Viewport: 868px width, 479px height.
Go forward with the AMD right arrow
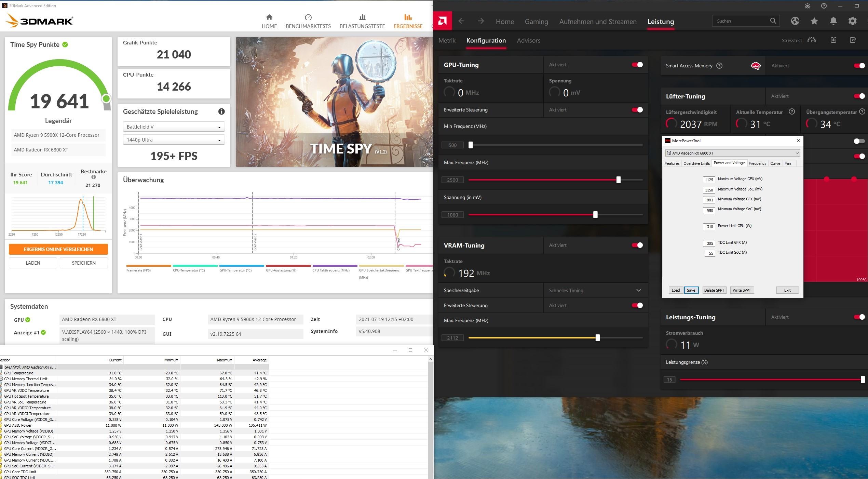tap(481, 21)
